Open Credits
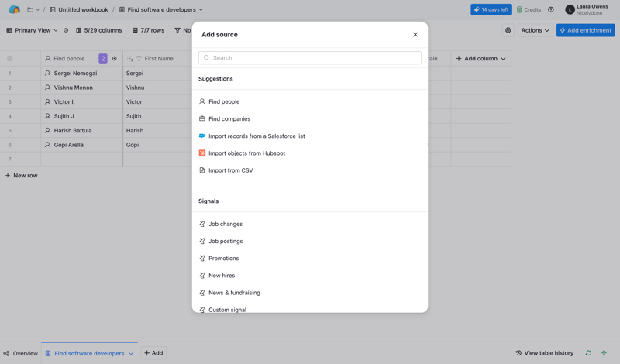The width and height of the screenshot is (620, 364). coord(529,9)
